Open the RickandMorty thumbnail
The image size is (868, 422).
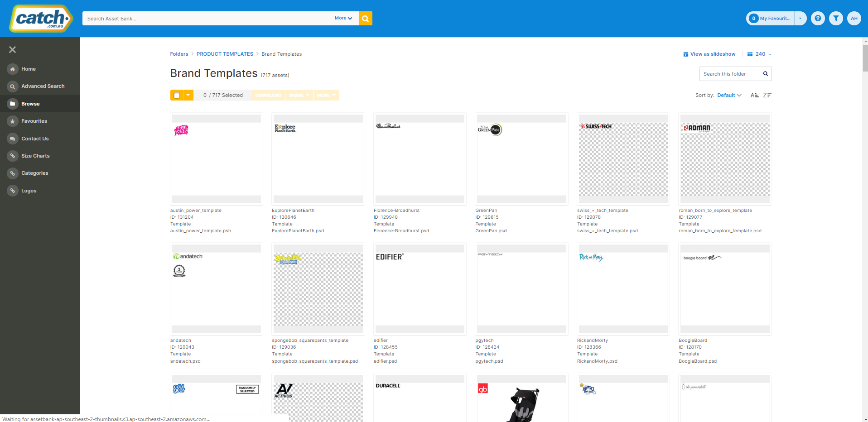click(x=623, y=289)
